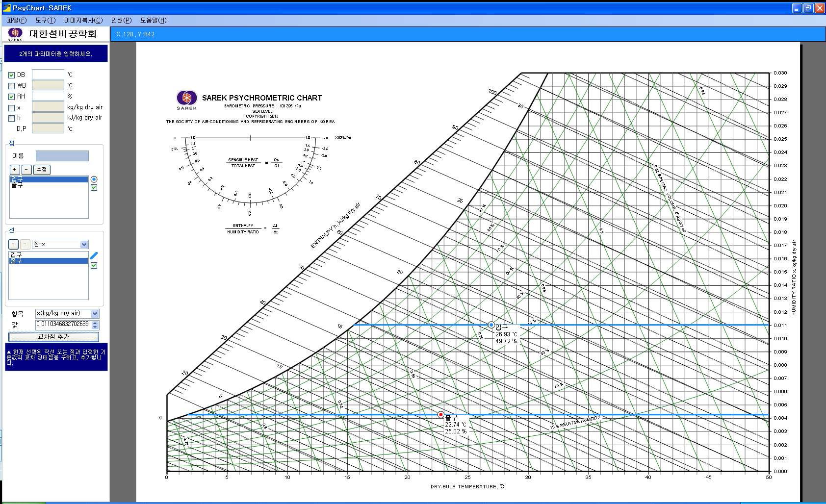
Task: Click the RH percentage input field
Action: click(x=48, y=96)
